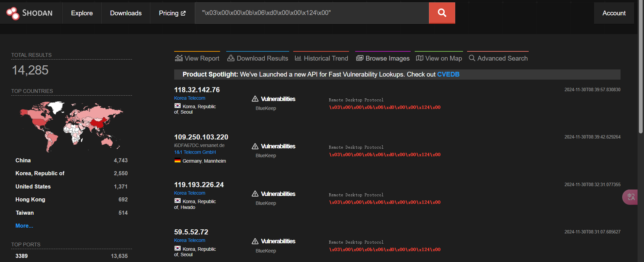Open Download Results
The width and height of the screenshot is (644, 262).
coord(258,58)
